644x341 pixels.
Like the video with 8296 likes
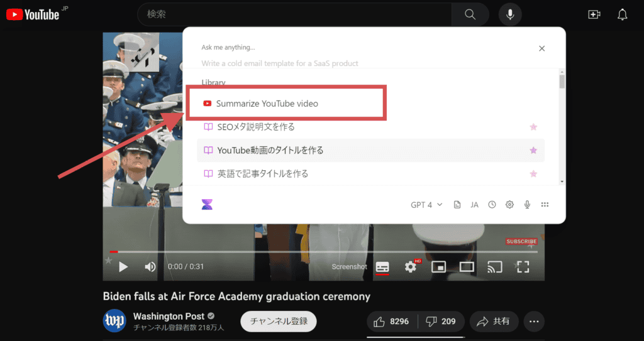[392, 322]
